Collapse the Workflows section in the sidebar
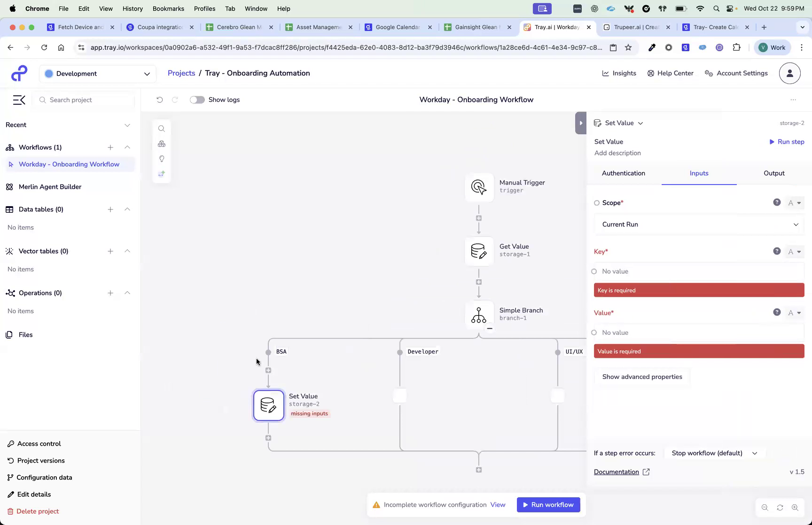812x525 pixels. pos(127,147)
